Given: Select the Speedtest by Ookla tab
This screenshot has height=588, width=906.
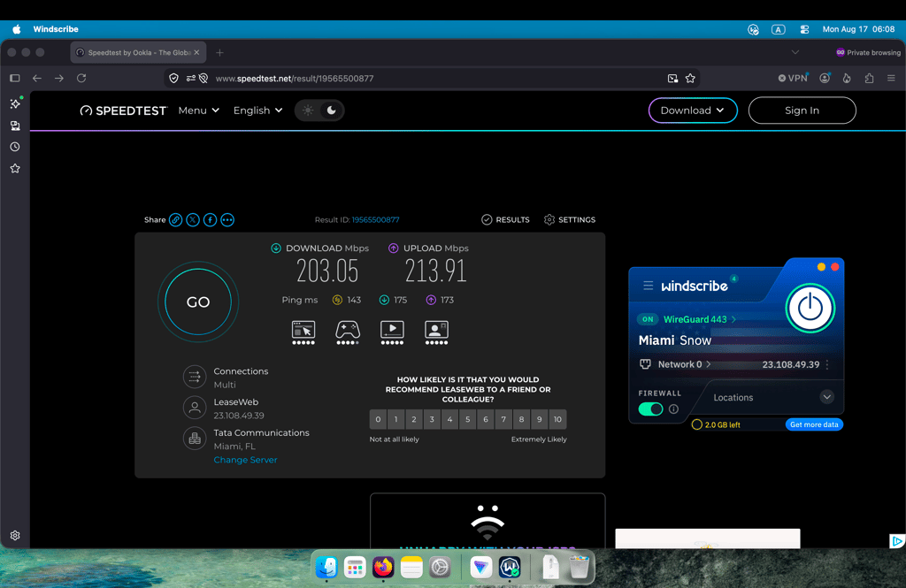Looking at the screenshot, I should click(x=137, y=52).
